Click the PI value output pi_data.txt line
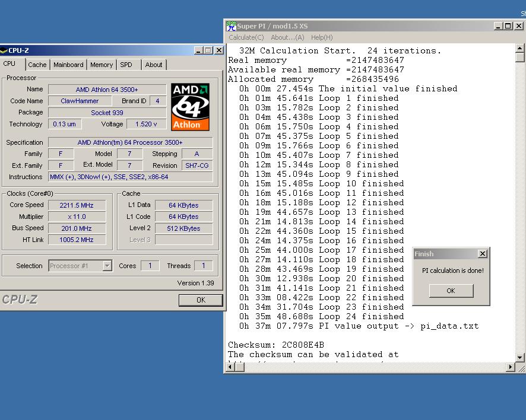 click(x=359, y=326)
